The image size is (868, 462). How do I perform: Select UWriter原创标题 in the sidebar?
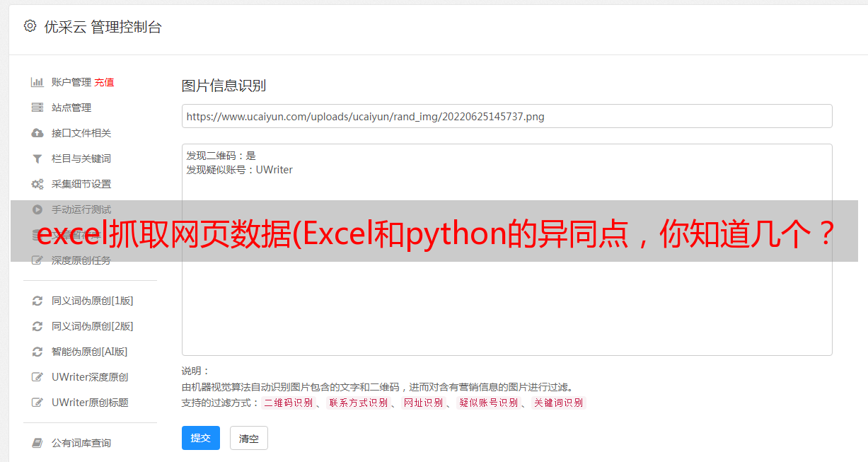(x=90, y=403)
